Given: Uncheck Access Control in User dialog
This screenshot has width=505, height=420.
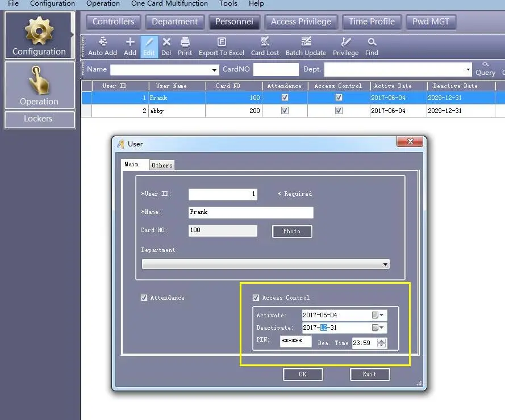Looking at the screenshot, I should tap(256, 298).
